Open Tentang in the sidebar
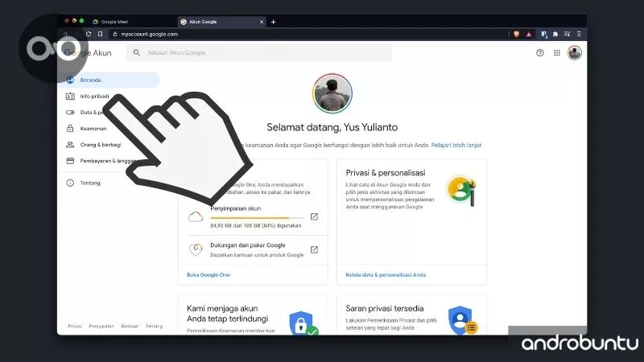 90,183
